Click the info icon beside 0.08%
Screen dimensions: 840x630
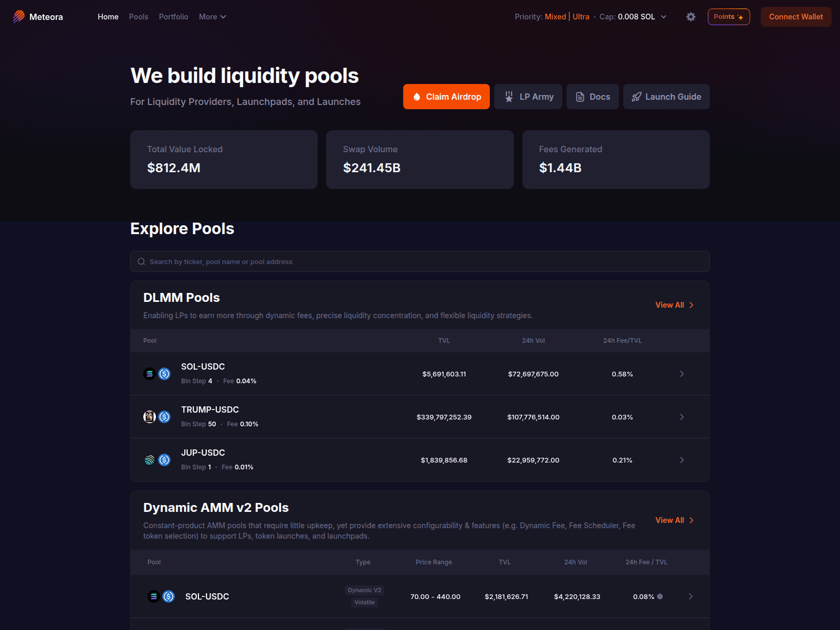(x=660, y=596)
